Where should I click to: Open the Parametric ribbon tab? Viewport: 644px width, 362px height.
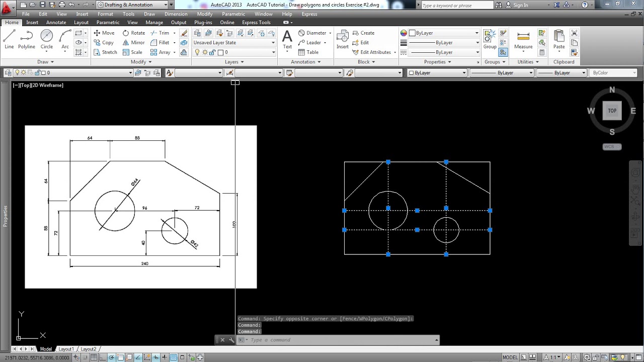point(108,23)
